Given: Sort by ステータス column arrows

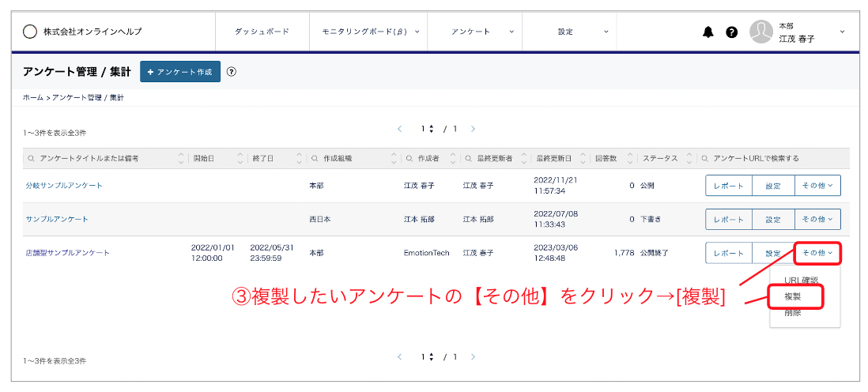Looking at the screenshot, I should tap(689, 158).
